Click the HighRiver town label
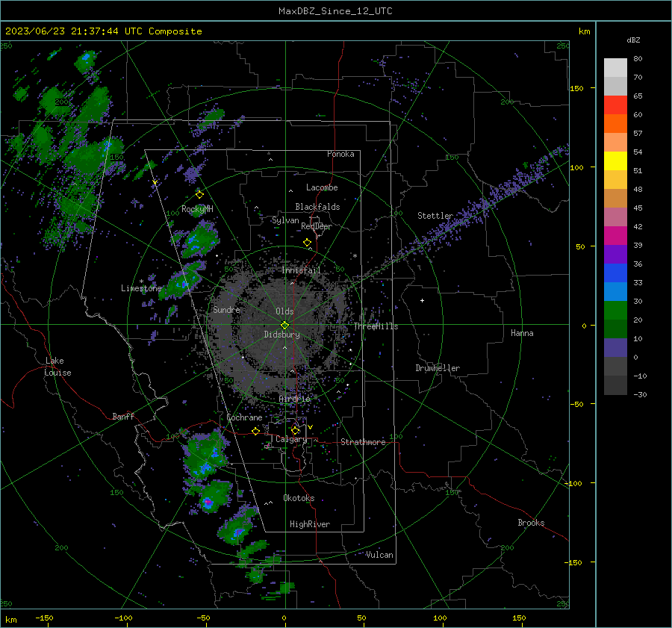Viewport: 672px width, 628px height. click(310, 524)
